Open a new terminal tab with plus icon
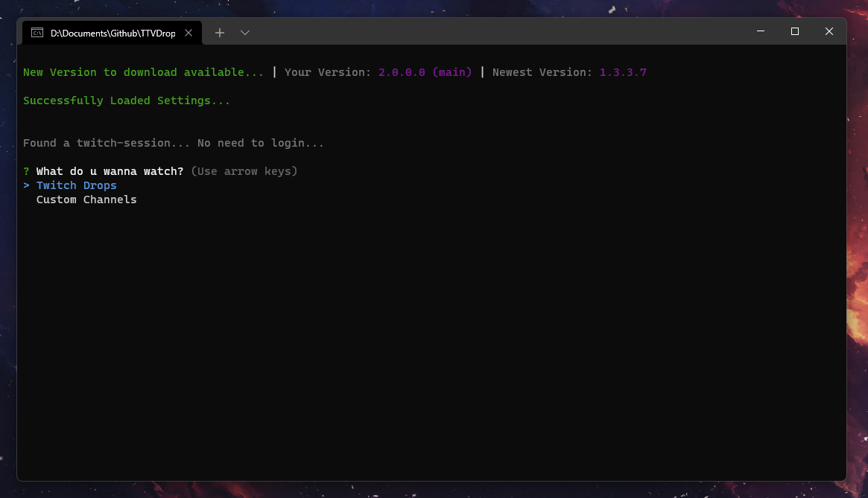The height and width of the screenshot is (498, 868). coord(220,33)
